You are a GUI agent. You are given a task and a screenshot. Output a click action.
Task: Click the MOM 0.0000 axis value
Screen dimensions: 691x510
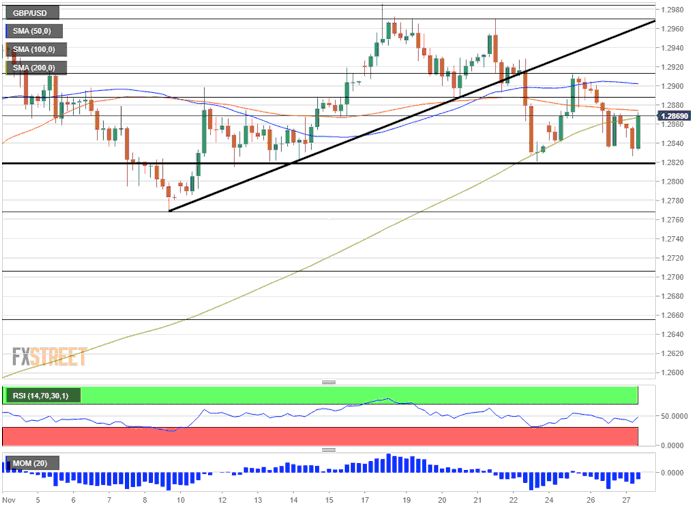click(672, 473)
